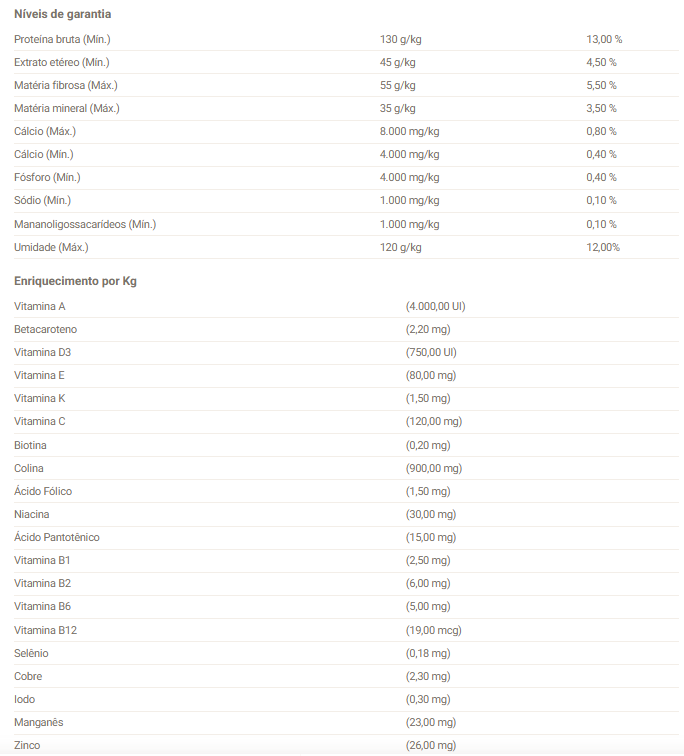Click the '(4.000,00 UI)' value
Image resolution: width=684 pixels, height=756 pixels.
point(435,306)
